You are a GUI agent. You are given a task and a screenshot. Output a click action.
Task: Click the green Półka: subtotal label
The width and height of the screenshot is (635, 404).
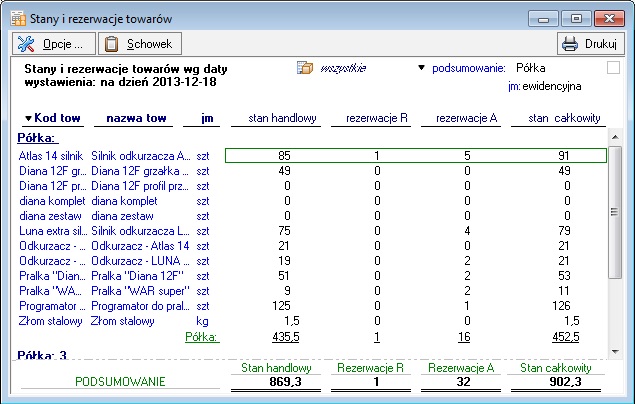tap(201, 337)
